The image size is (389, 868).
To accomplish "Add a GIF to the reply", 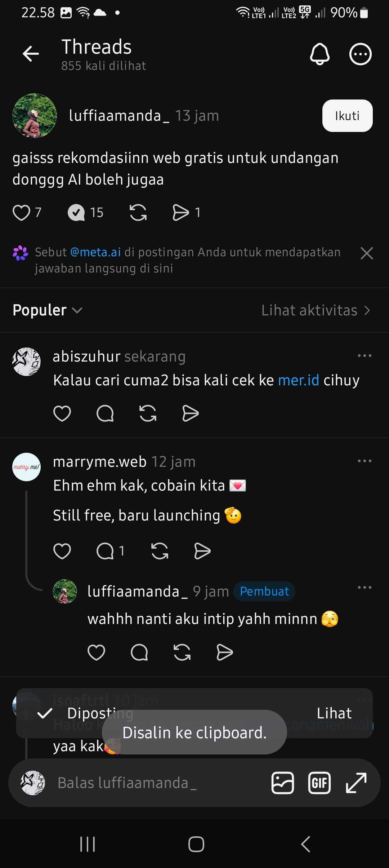I will tap(319, 783).
